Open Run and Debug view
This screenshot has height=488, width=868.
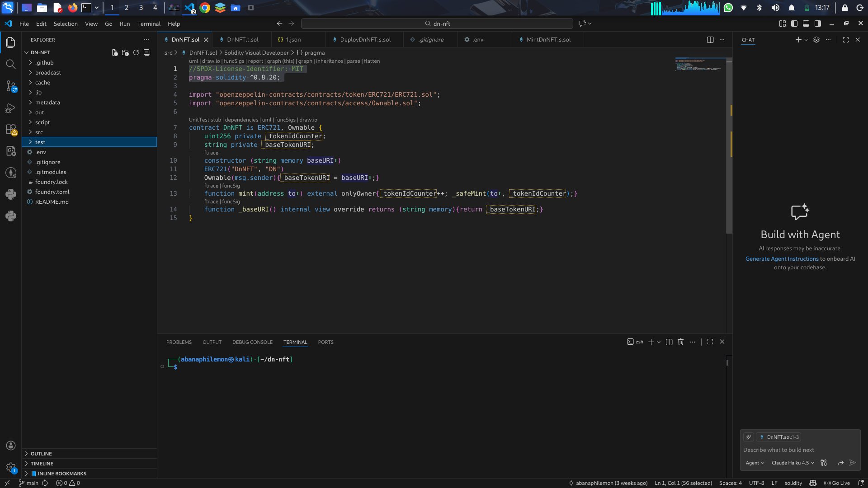[10, 108]
